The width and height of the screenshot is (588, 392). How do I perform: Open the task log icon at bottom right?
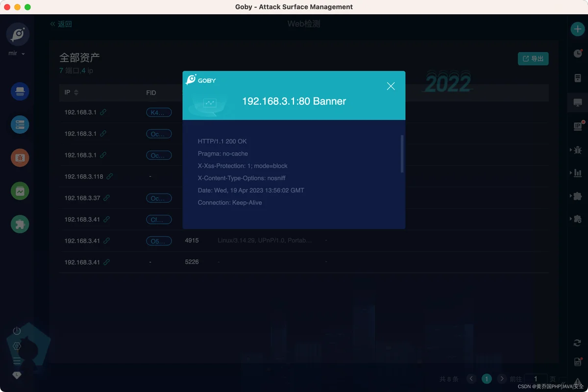[x=578, y=362]
